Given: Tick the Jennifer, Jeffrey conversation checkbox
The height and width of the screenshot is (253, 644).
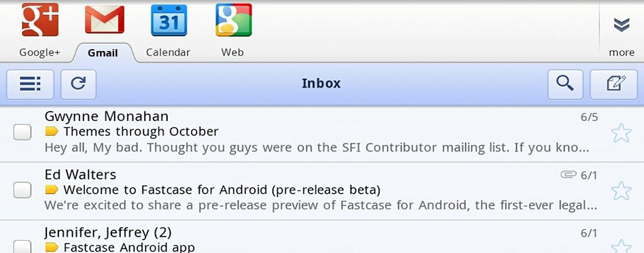Looking at the screenshot, I should click(22, 247).
